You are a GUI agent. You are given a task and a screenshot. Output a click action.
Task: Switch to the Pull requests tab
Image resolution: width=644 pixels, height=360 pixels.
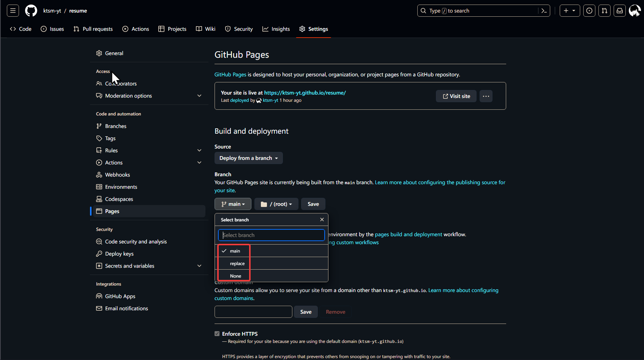[93, 29]
